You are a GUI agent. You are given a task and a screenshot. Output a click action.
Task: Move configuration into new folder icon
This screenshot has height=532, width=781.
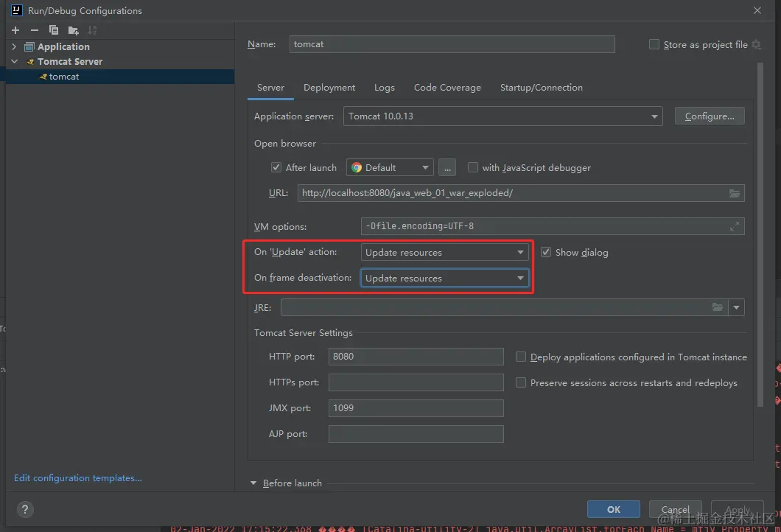coord(73,30)
